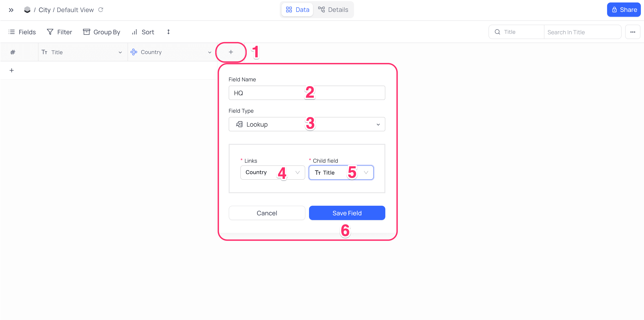Cancel the new field dialog
Viewport: 644px width, 320px height.
coord(267,213)
